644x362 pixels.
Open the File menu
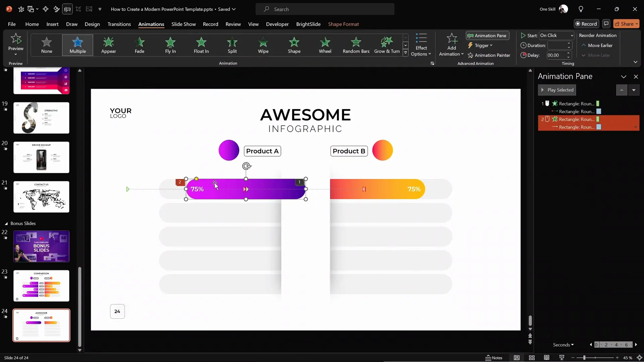pyautogui.click(x=12, y=24)
